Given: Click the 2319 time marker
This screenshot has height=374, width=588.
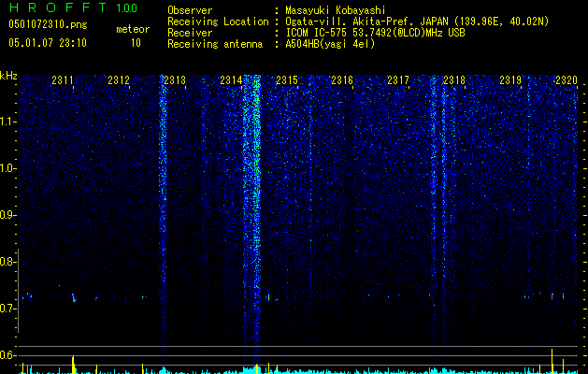Looking at the screenshot, I should tap(510, 80).
